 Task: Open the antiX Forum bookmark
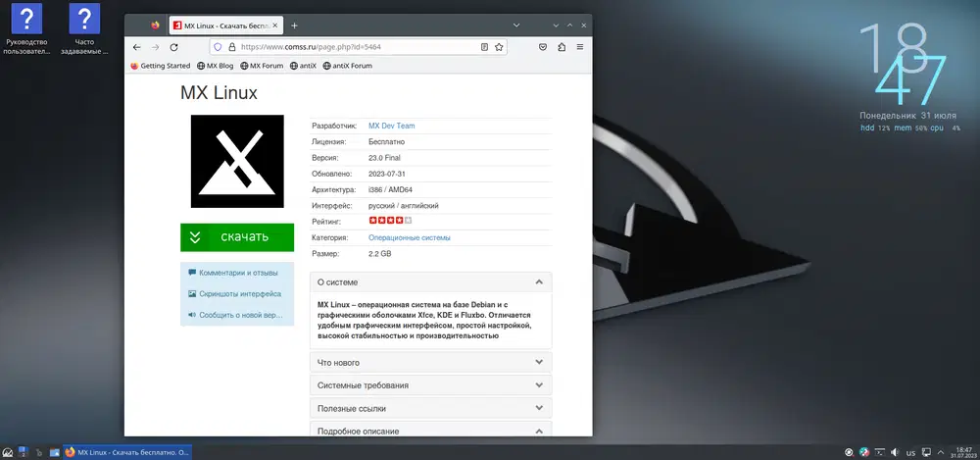[348, 66]
